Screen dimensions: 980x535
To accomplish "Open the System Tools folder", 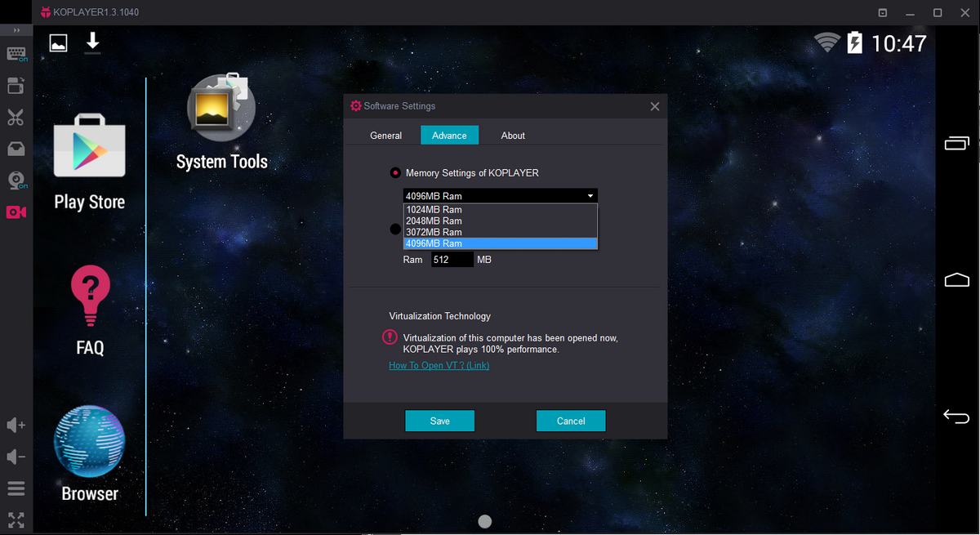I will [x=222, y=123].
